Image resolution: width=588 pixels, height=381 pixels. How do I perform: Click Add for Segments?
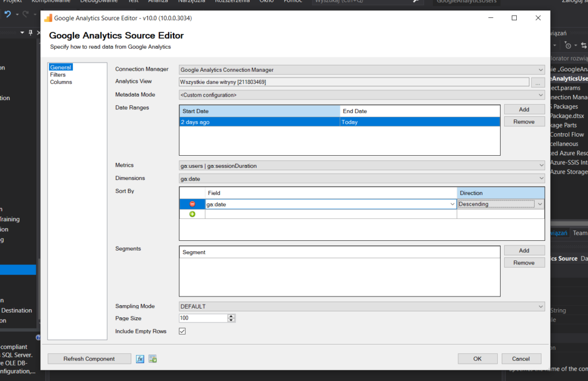click(524, 251)
